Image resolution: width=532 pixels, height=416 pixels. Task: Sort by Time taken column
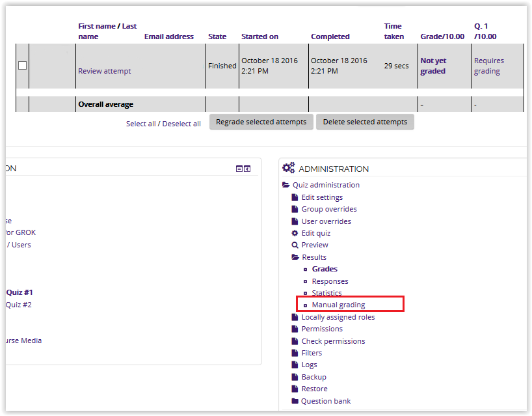394,31
